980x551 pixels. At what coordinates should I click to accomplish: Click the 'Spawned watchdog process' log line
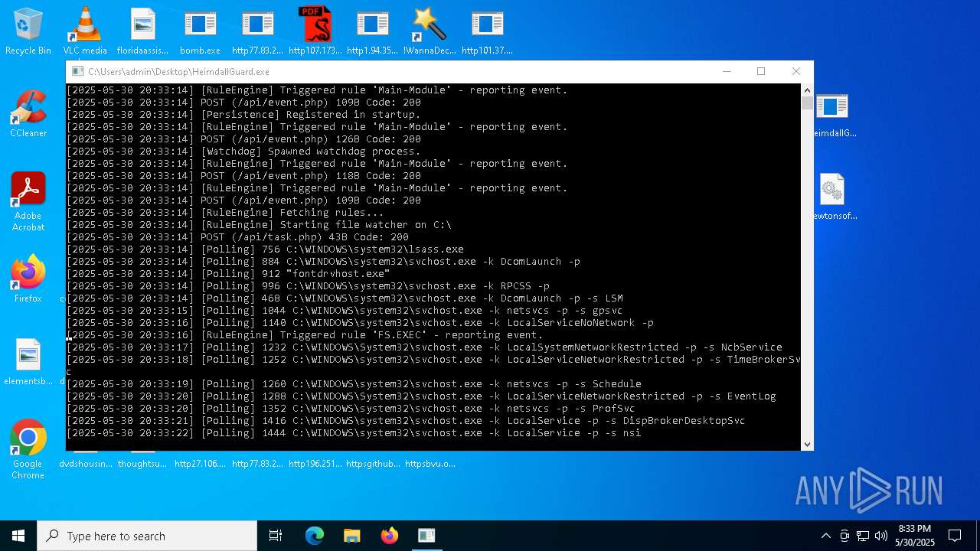(243, 152)
